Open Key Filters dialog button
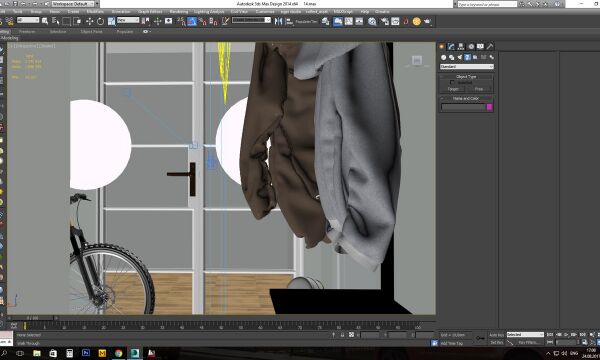The image size is (600, 360). [x=528, y=343]
